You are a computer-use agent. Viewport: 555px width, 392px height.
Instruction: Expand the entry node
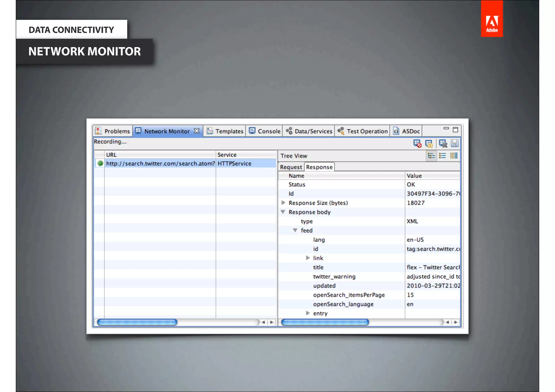(x=308, y=313)
